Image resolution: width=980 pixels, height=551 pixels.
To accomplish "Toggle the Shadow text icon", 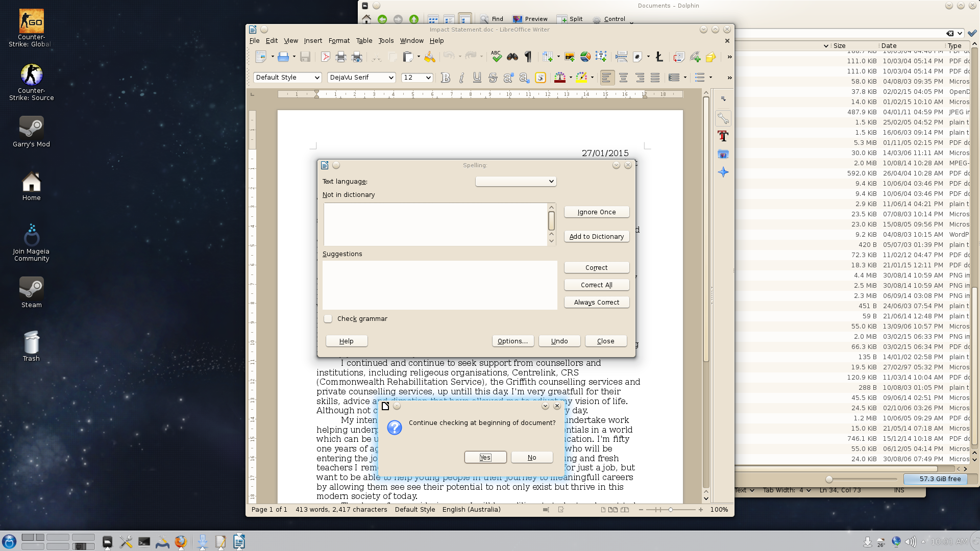I will 540,78.
